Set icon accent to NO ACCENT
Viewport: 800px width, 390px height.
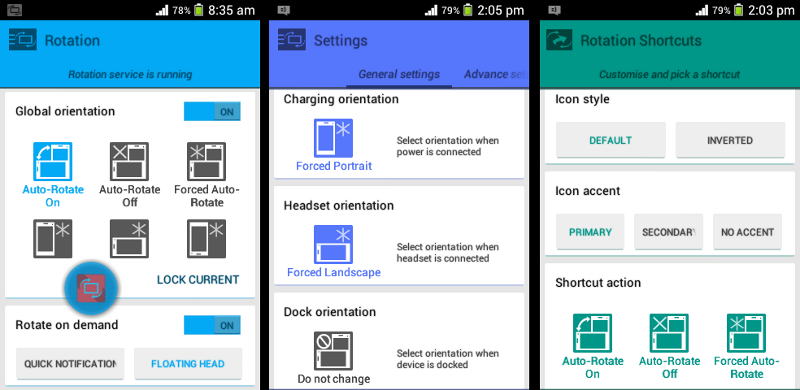[747, 232]
